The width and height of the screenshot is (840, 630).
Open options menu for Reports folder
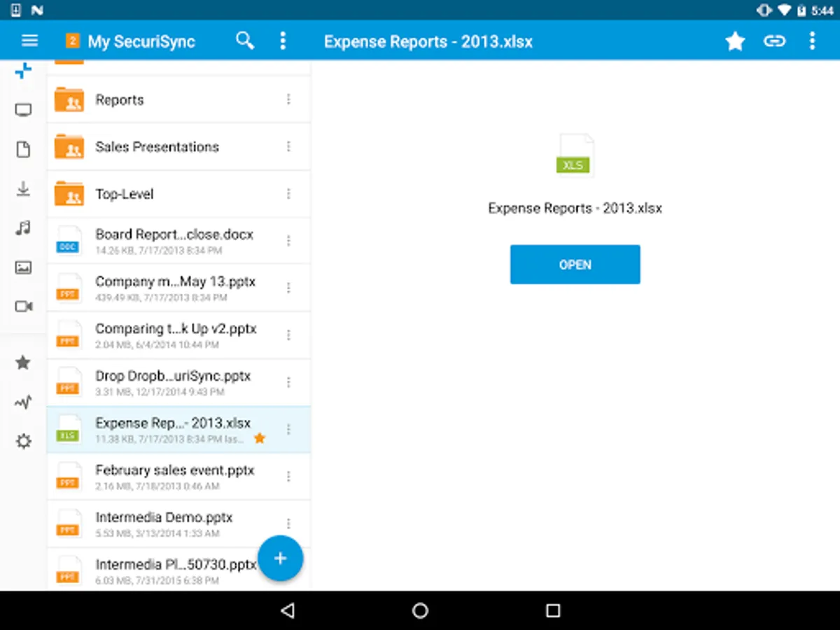click(x=288, y=100)
